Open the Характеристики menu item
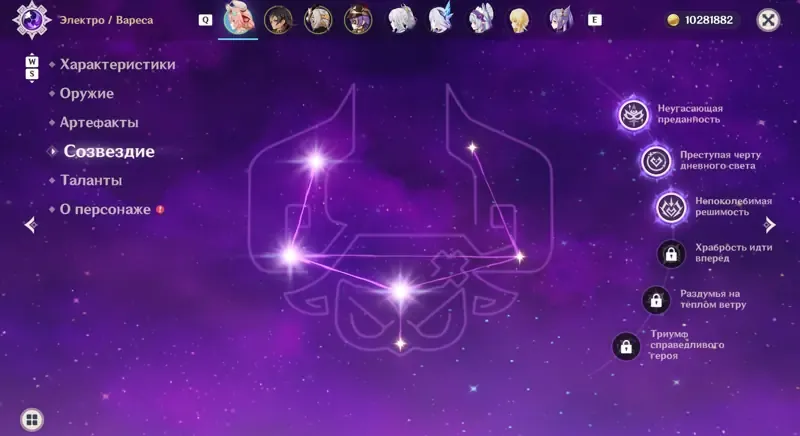Image resolution: width=800 pixels, height=436 pixels. [117, 65]
